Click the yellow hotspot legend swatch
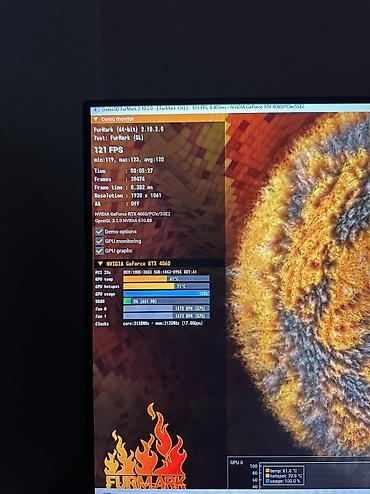The height and width of the screenshot is (494, 370). [x=267, y=476]
